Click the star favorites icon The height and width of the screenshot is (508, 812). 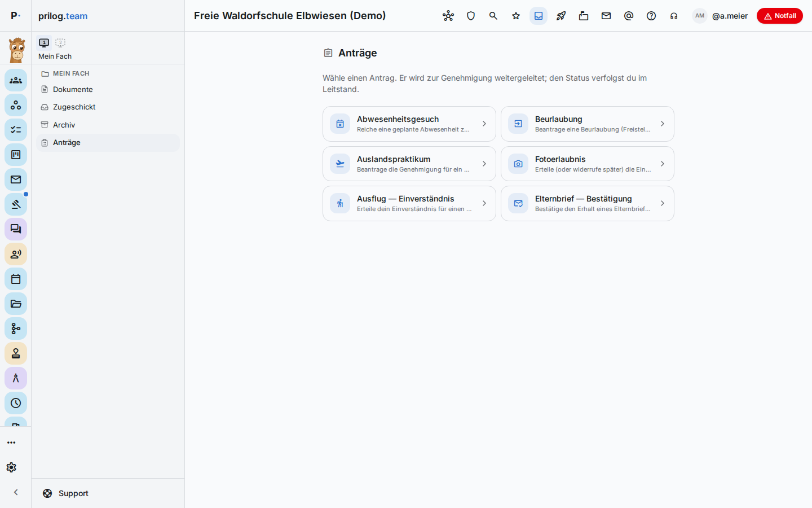tap(516, 16)
